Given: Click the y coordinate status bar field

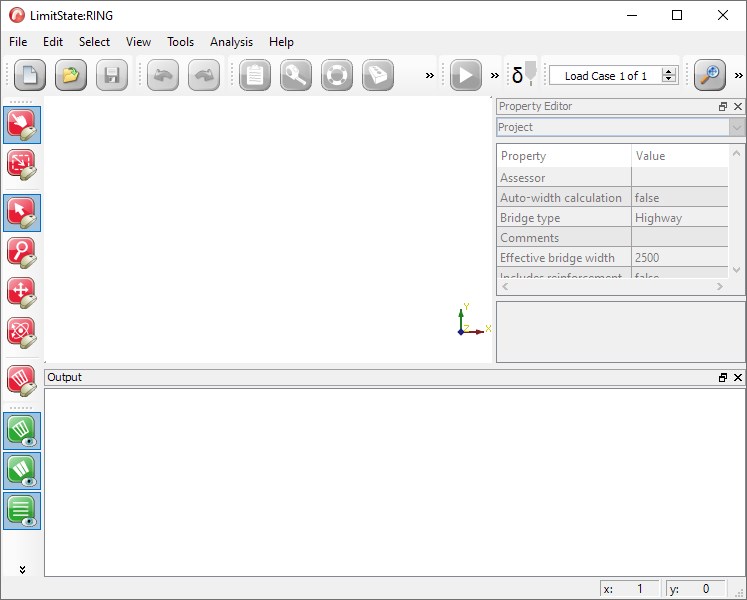Looking at the screenshot, I should tap(696, 589).
